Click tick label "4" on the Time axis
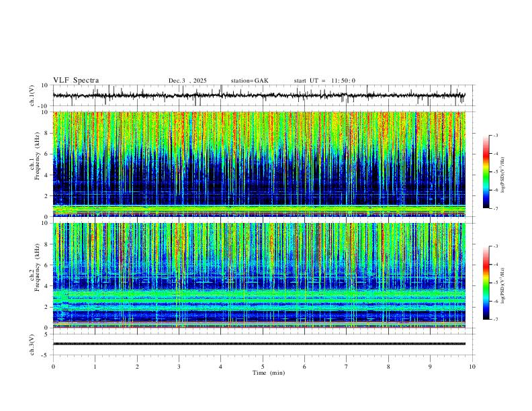Viewport: 532px width, 411px height. pyautogui.click(x=221, y=367)
